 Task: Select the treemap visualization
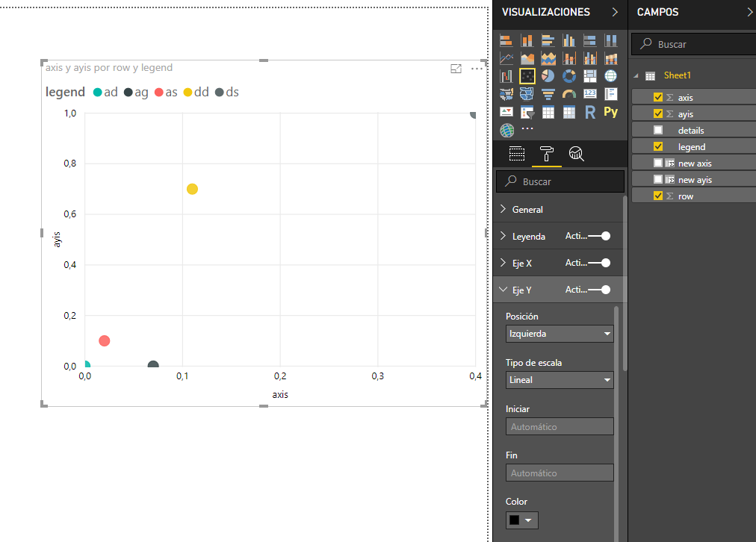(x=589, y=76)
